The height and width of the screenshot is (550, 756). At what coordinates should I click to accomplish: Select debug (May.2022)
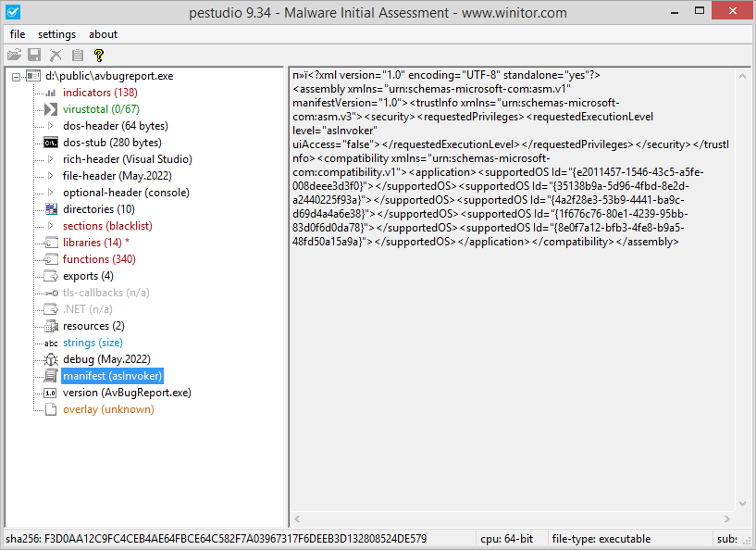pos(106,359)
